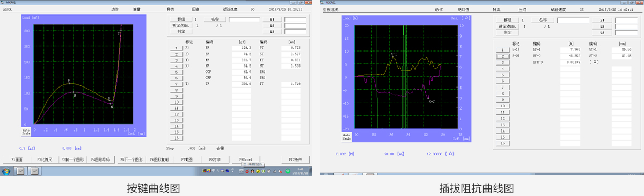Print with the F8打印 button
644x196 pixels.
[215, 159]
